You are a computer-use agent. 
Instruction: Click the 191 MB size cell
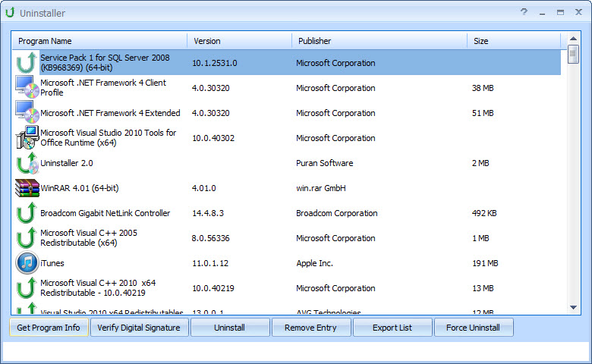click(485, 263)
